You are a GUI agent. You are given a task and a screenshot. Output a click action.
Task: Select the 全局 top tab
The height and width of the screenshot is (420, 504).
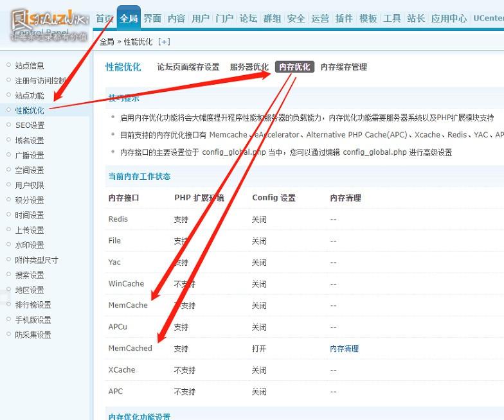click(129, 18)
